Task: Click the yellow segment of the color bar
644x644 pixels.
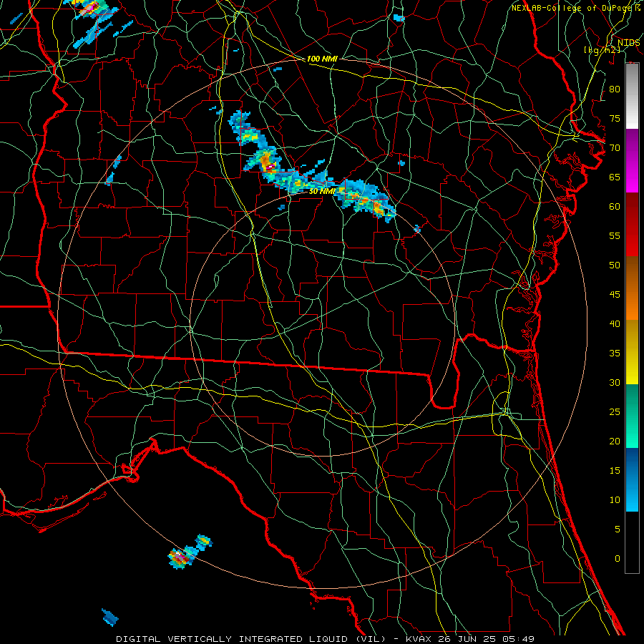Action: coord(632,352)
